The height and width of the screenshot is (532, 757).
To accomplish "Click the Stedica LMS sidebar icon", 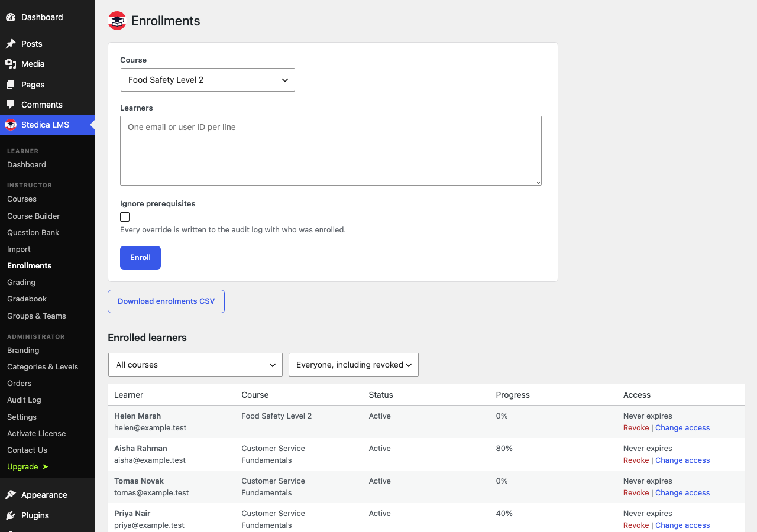I will [11, 125].
